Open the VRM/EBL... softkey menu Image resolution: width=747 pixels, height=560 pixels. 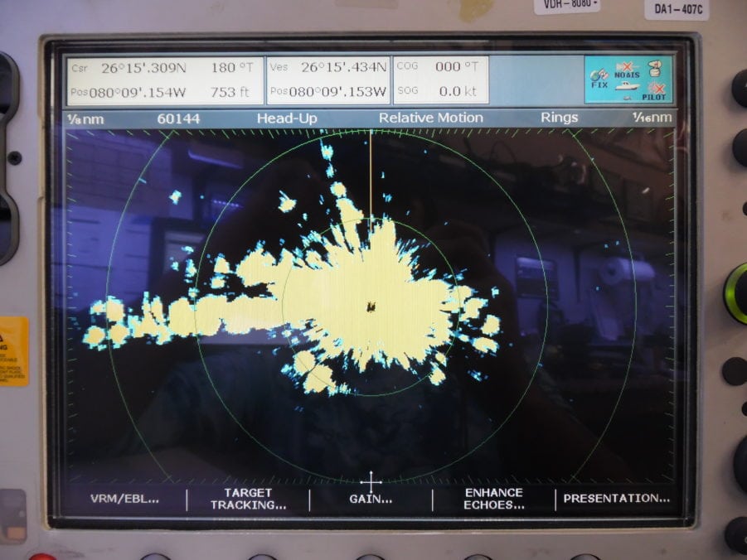click(125, 499)
